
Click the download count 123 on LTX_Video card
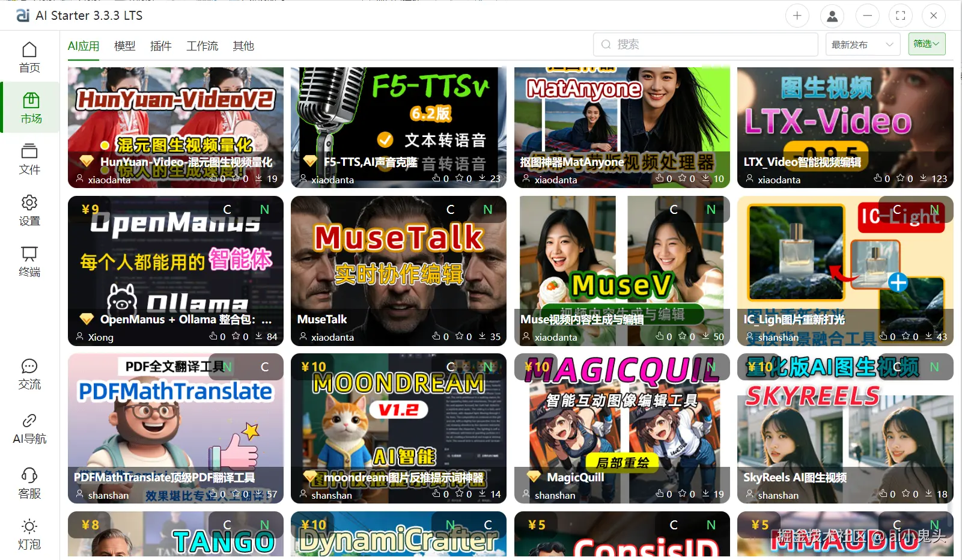point(939,178)
